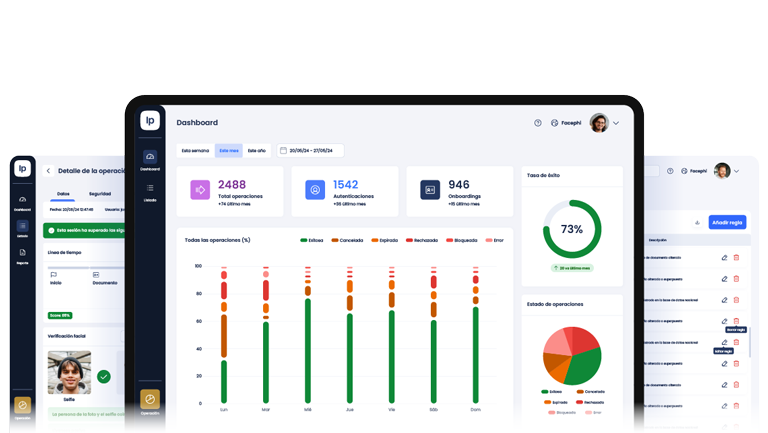Open Reporte document icon in left sidebar
The width and height of the screenshot is (768, 433).
(23, 252)
